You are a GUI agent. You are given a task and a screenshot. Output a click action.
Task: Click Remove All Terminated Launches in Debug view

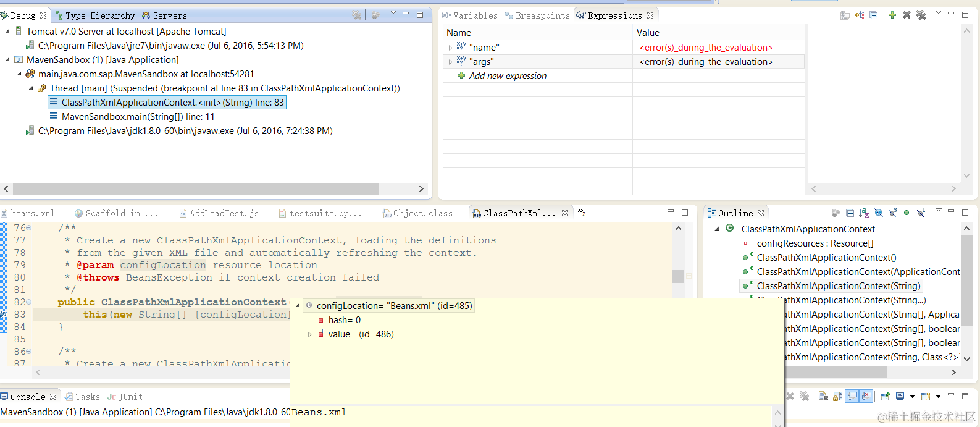[x=357, y=15]
